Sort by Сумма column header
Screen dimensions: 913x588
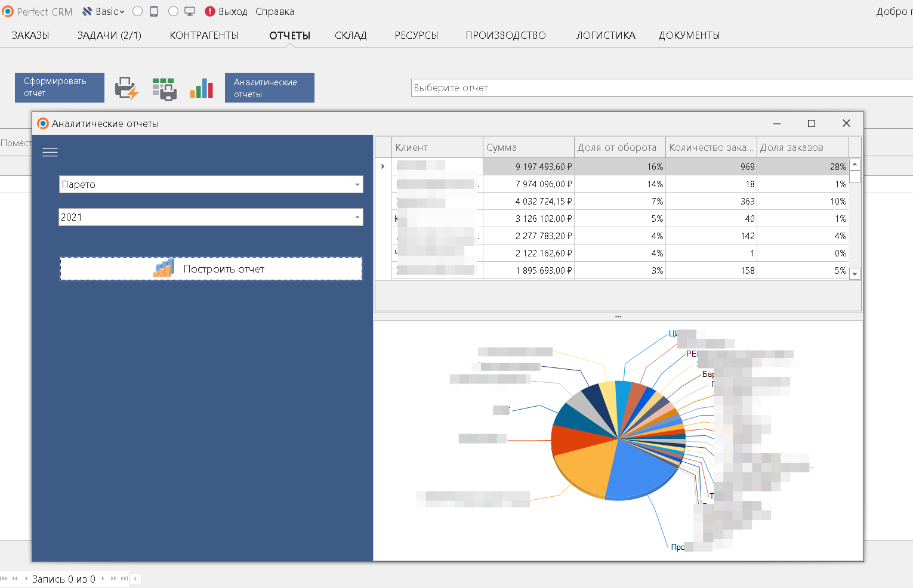coord(529,147)
